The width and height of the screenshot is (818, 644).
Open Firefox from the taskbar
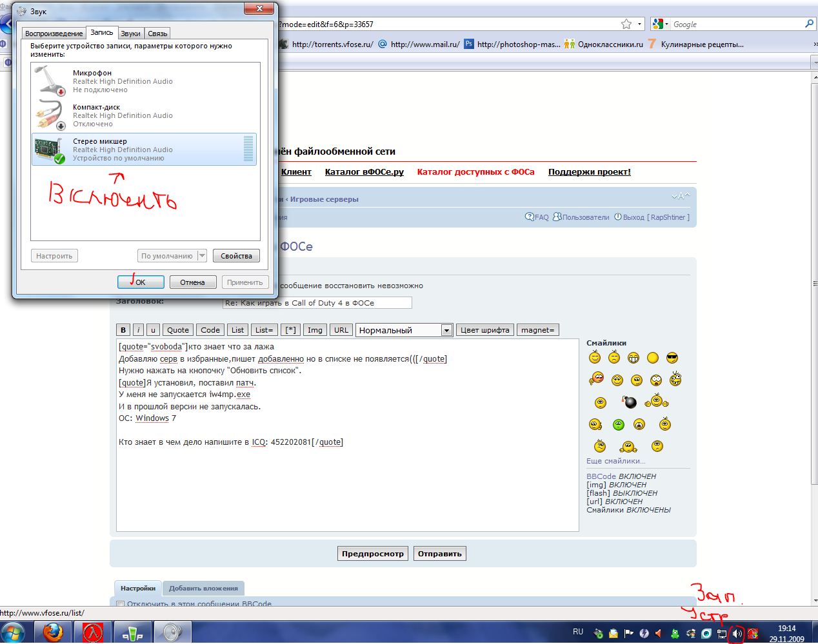(54, 632)
